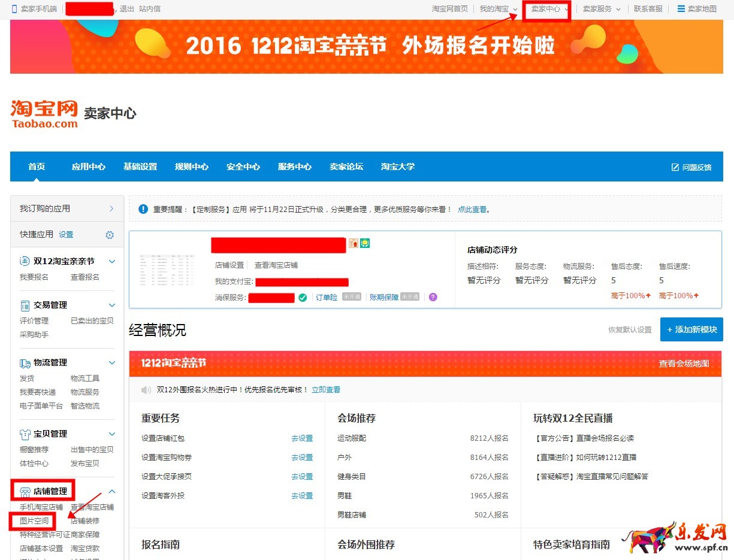The image size is (734, 560).
Task: Open 账期保障 link
Action: 384,297
